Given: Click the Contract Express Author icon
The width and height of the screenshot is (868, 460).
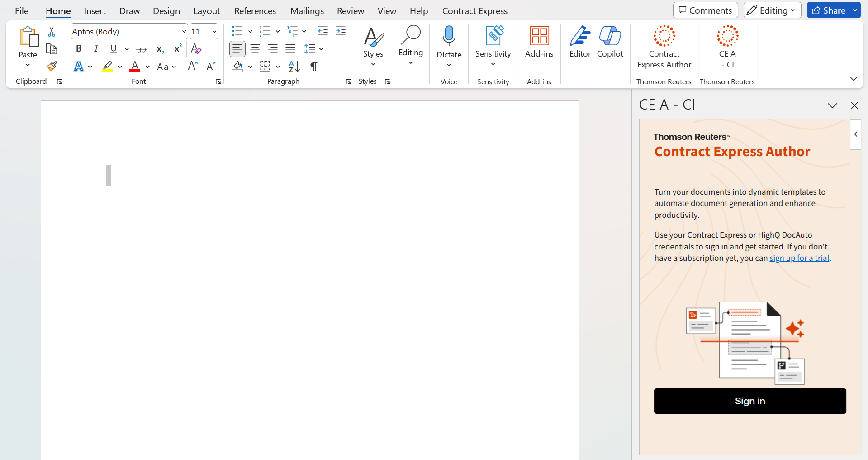Looking at the screenshot, I should click(664, 36).
